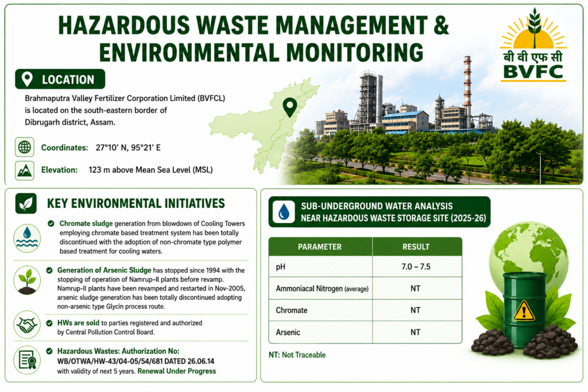Click the pH parameter cell

pyautogui.click(x=320, y=267)
